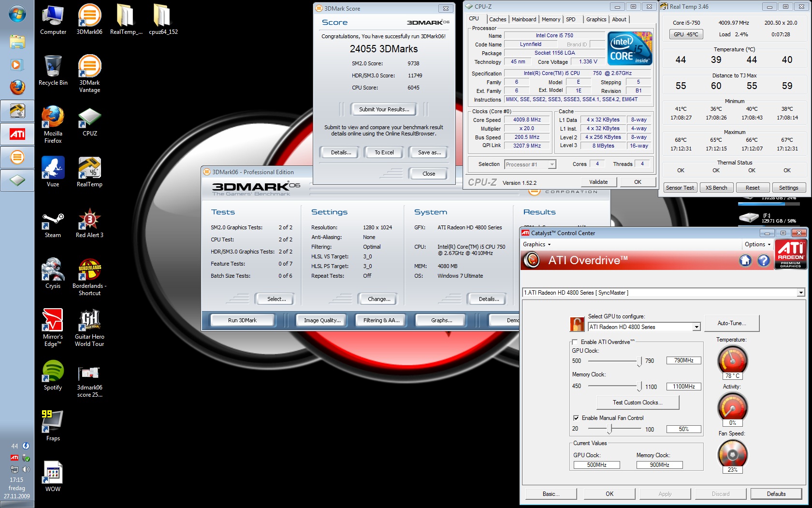This screenshot has height=508, width=812.
Task: Open the Memory tab in CPU-Z
Action: pos(551,19)
